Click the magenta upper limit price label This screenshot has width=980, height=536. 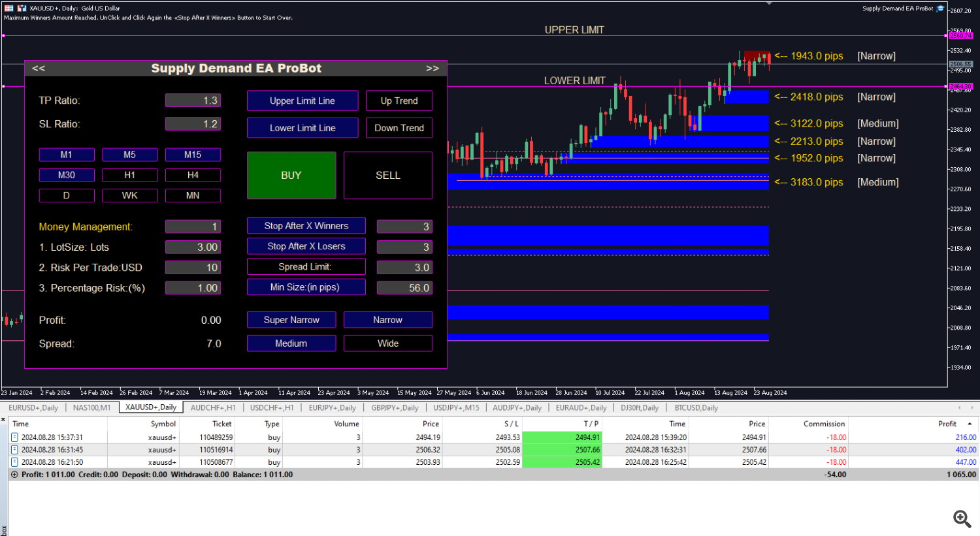960,36
